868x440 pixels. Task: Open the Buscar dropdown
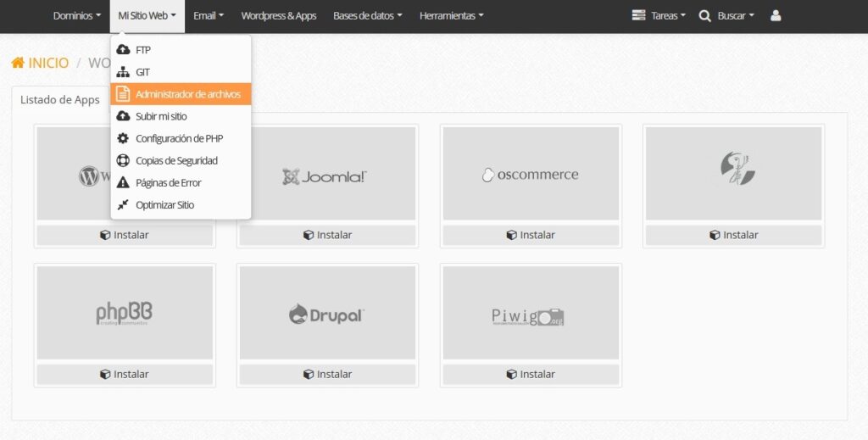click(726, 15)
